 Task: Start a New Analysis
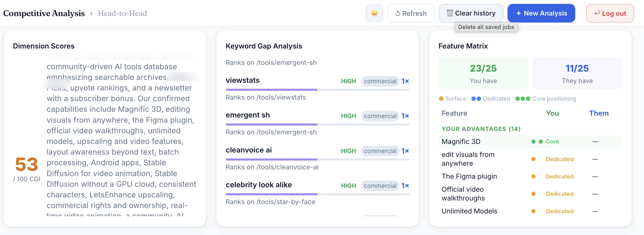click(x=541, y=13)
